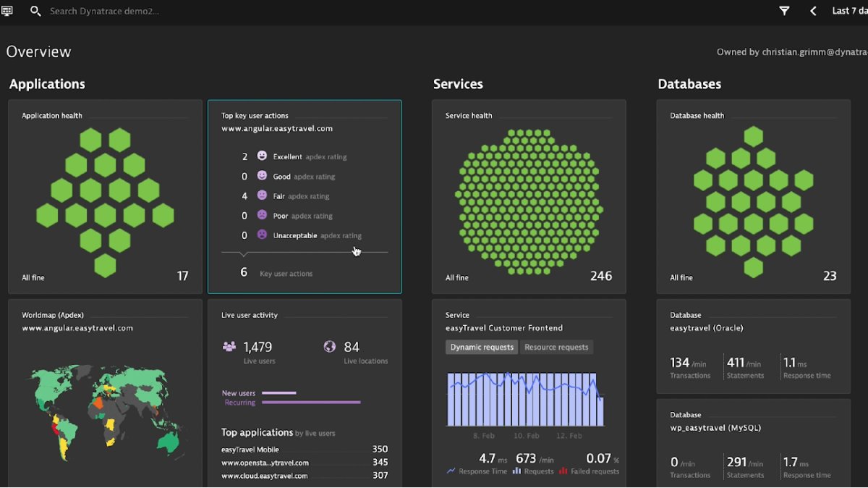Open the www.cloud.easytravel.com application row

pos(305,476)
